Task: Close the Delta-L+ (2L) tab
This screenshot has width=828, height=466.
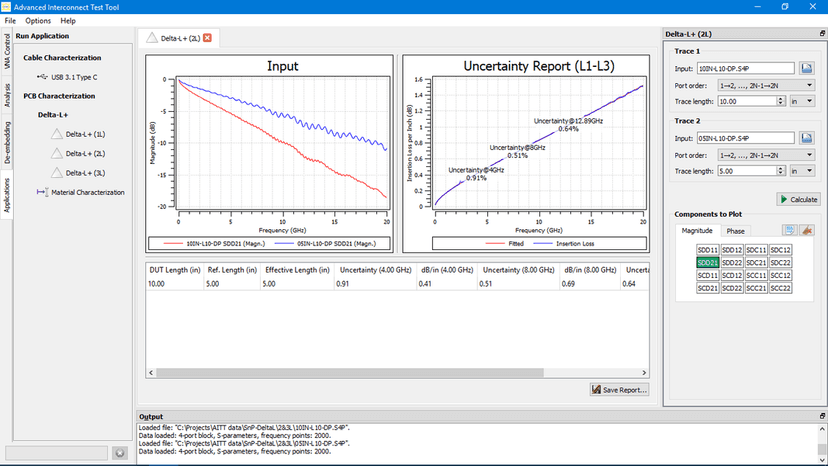Action: [207, 38]
